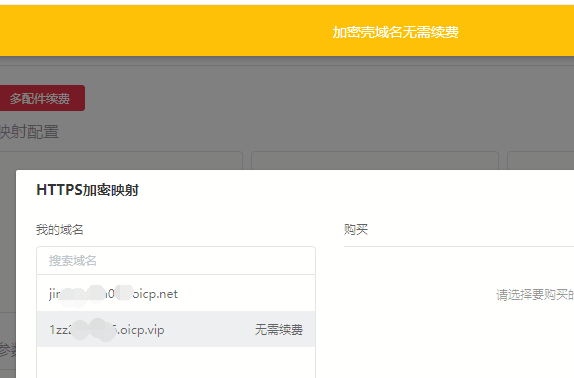This screenshot has width=574, height=378.
Task: Click the 无需续费 label in oicp.vip row
Action: point(279,330)
